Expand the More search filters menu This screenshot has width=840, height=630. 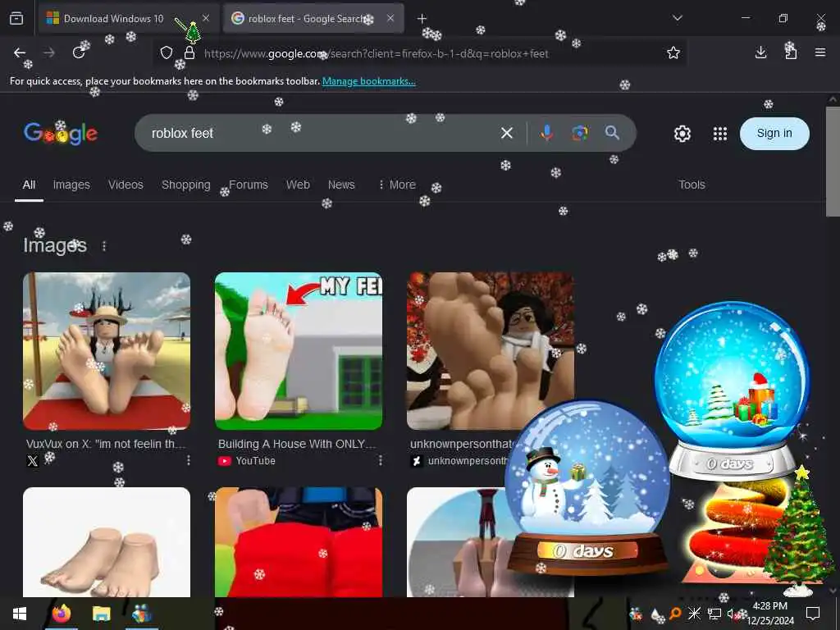[397, 185]
